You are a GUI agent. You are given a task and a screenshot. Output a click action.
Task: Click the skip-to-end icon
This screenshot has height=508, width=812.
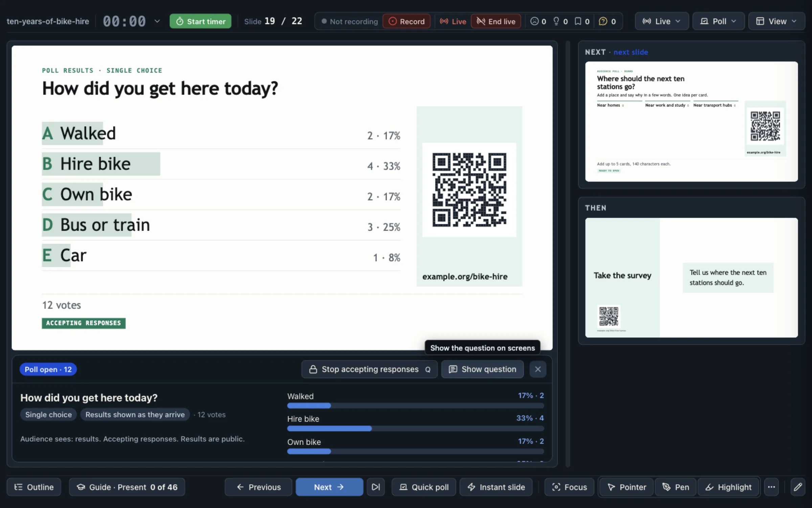coord(376,487)
